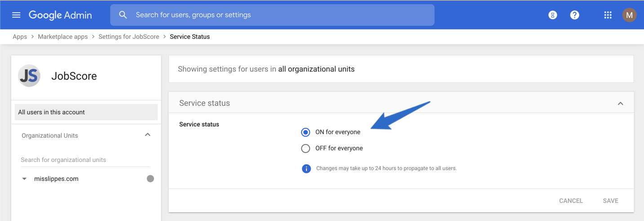Collapse the Service status panel chevron

621,104
